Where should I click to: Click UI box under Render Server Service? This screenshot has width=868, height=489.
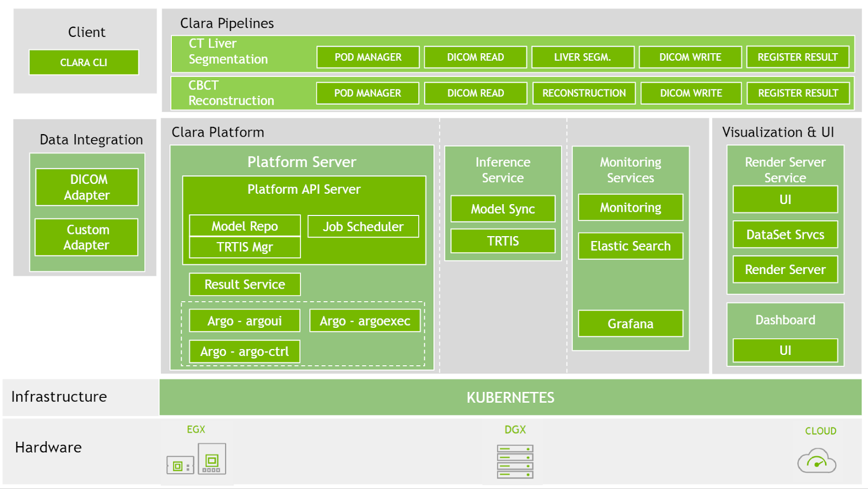pyautogui.click(x=786, y=199)
